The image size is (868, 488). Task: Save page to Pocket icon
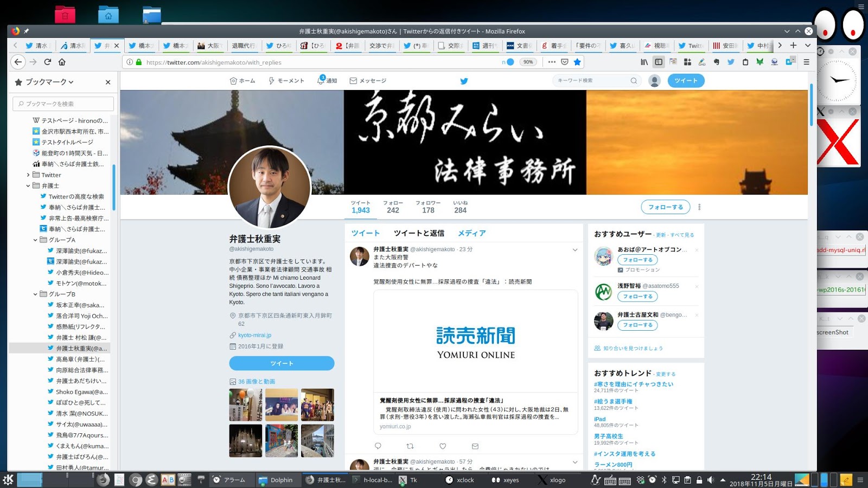[565, 62]
